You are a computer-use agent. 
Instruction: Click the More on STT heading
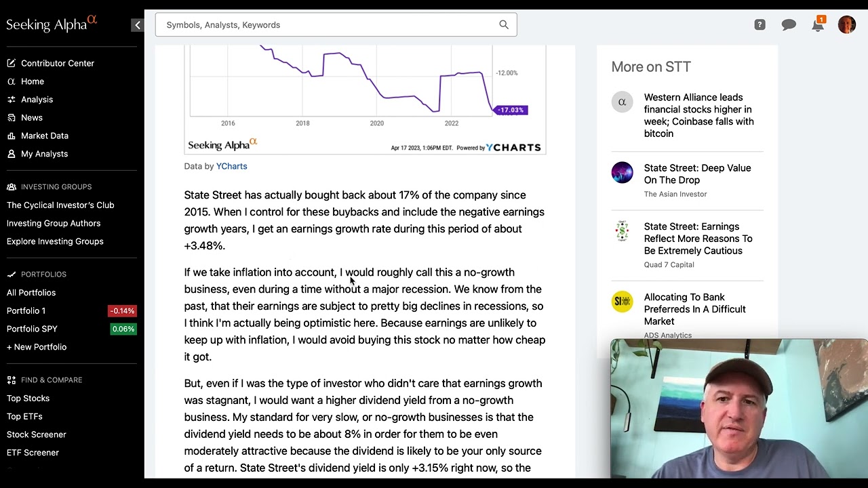tap(651, 66)
